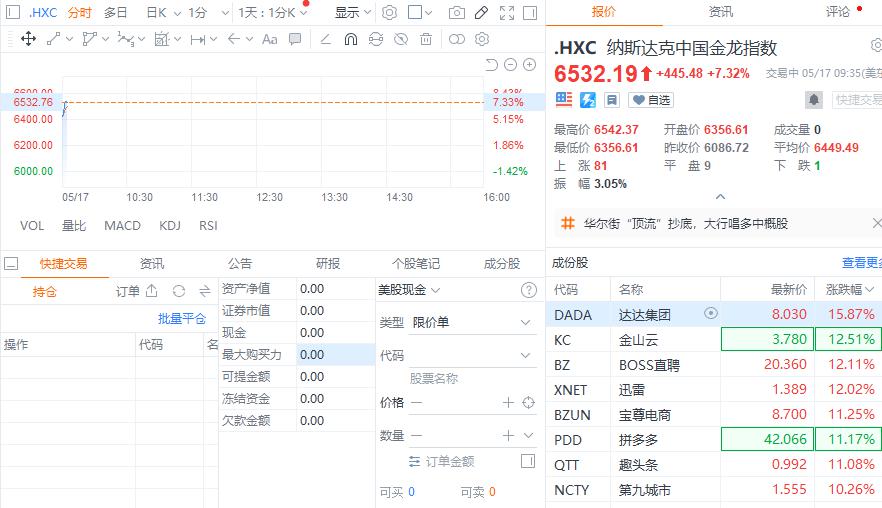Screen dimensions: 882x508
Task: Take a chart screenshot with camera icon
Action: (457, 12)
